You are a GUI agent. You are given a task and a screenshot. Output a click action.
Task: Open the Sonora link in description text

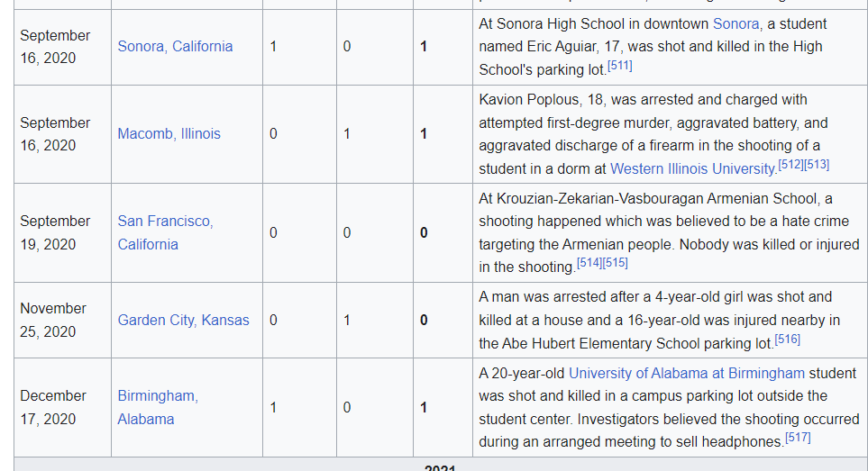tap(736, 23)
